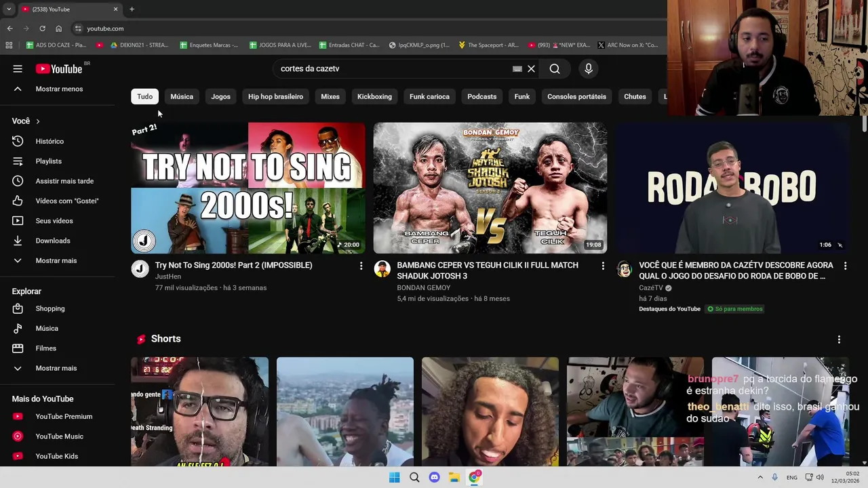The width and height of the screenshot is (868, 488).
Task: Select the Música filter chip
Action: [x=182, y=96]
